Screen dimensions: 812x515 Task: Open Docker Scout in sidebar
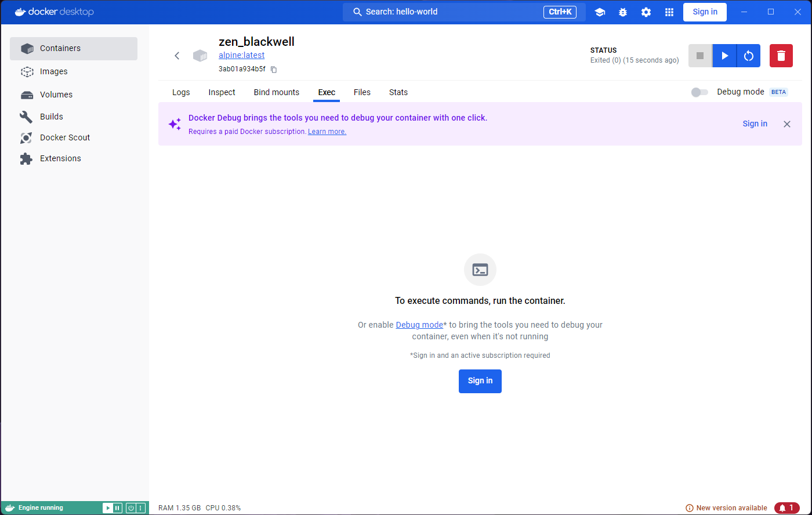coord(74,137)
